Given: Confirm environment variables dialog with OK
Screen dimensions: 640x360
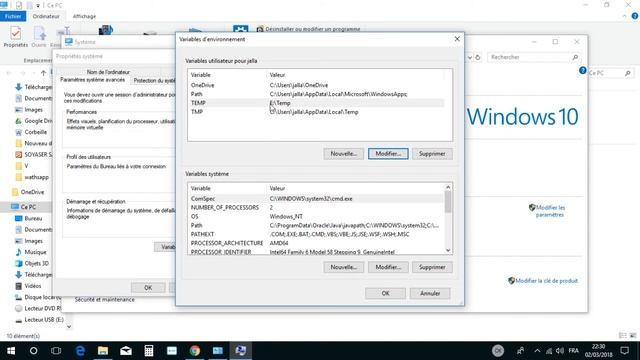Looking at the screenshot, I should pos(385,293).
